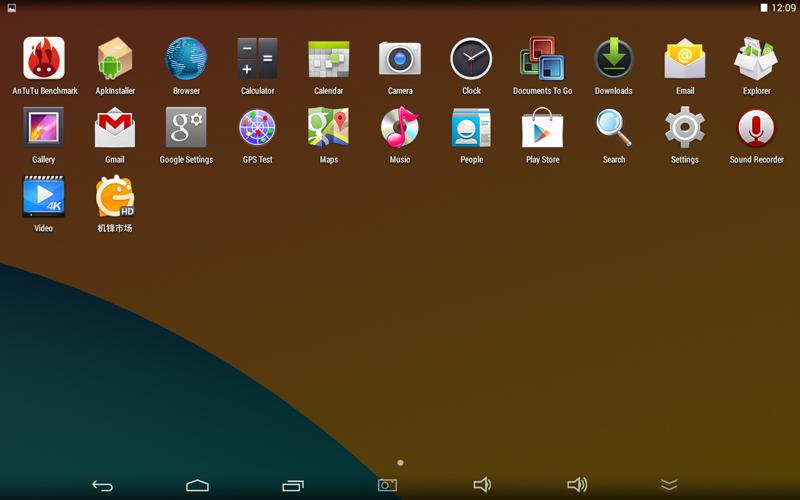Tap the page indicator dot

click(401, 463)
